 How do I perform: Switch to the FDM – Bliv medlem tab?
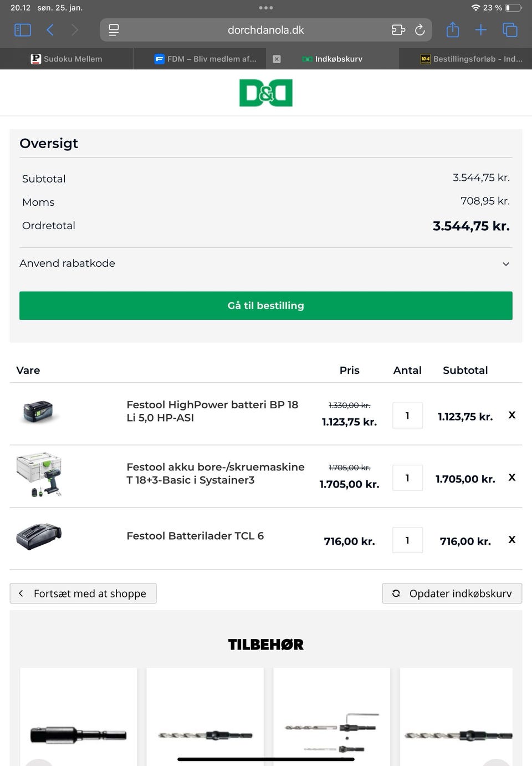(206, 59)
